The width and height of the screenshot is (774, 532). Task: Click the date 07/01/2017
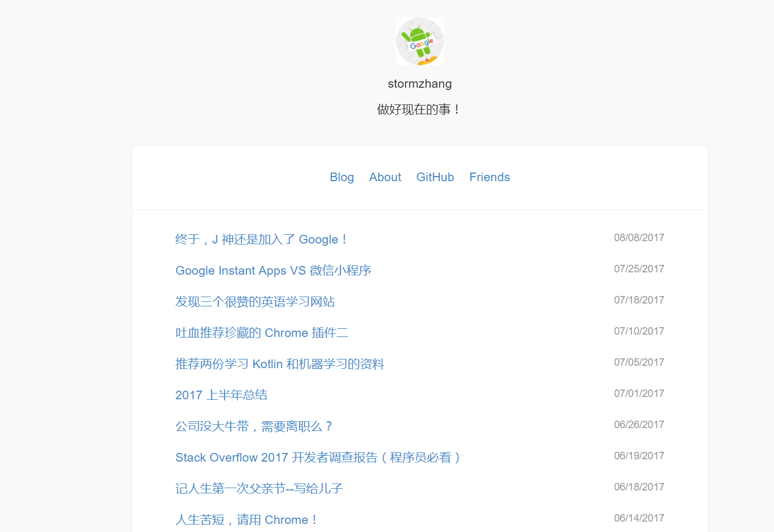tap(639, 394)
